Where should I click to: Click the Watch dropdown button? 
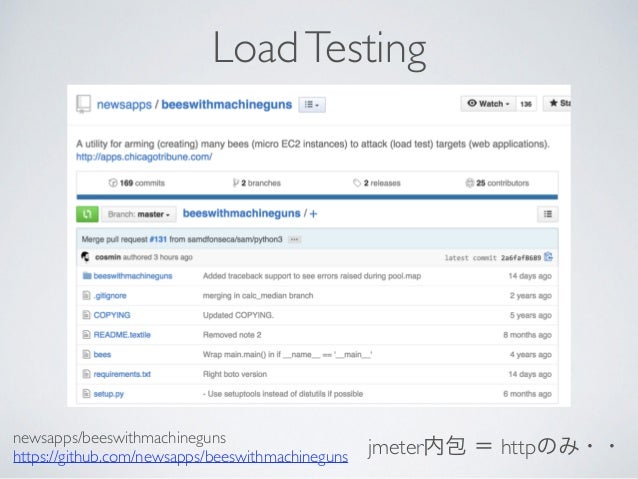coord(488,103)
